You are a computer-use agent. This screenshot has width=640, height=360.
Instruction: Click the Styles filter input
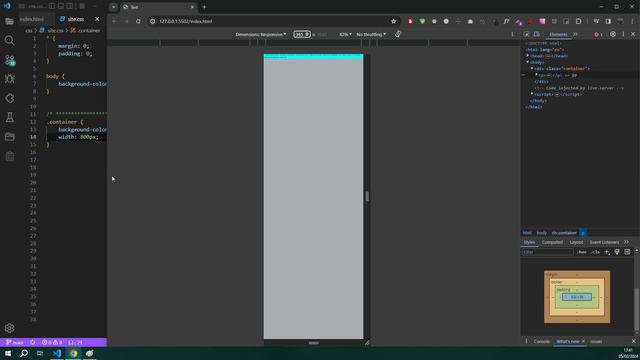pyautogui.click(x=548, y=252)
